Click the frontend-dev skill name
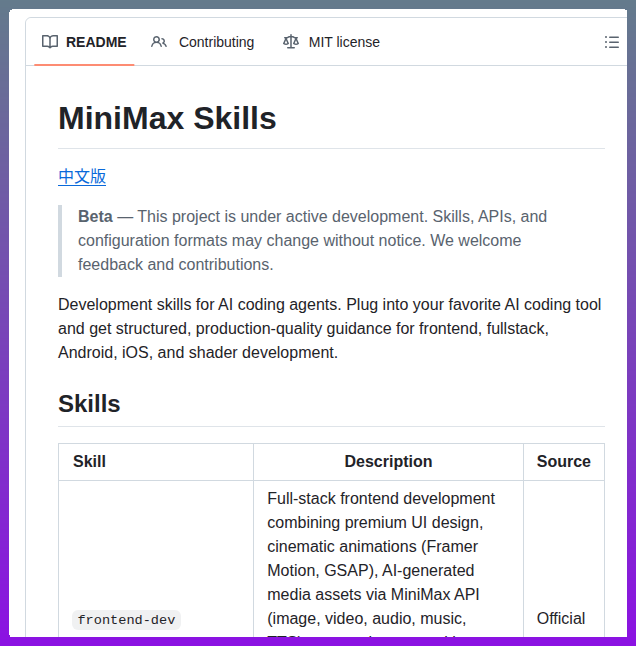The height and width of the screenshot is (646, 636). (x=126, y=620)
